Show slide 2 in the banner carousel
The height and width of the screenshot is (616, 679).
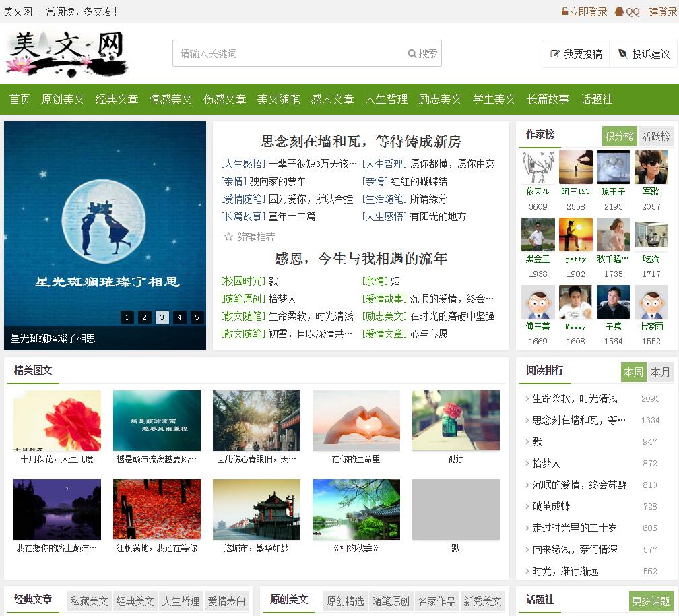tap(144, 317)
